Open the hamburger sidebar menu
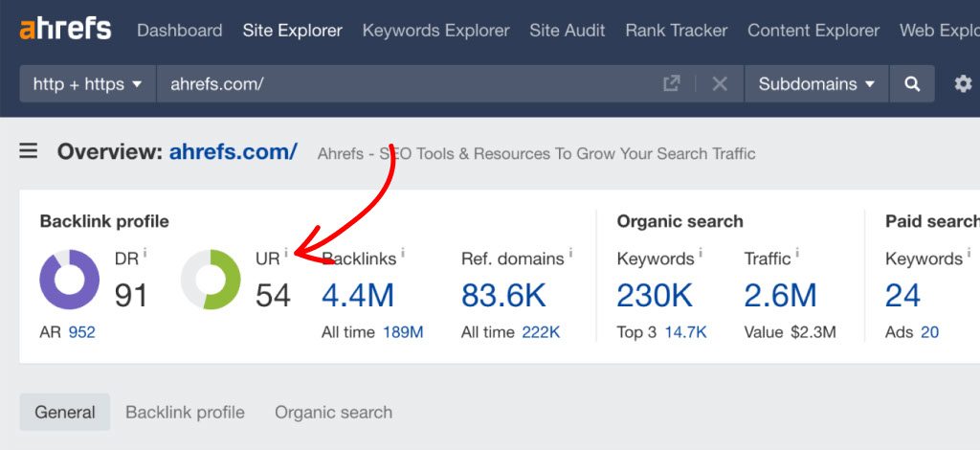 [x=29, y=151]
